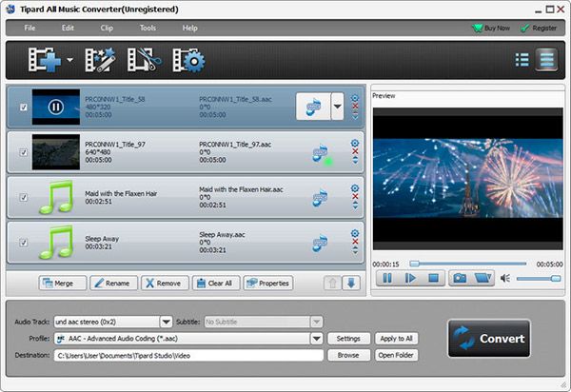Click the Remove button
The width and height of the screenshot is (571, 392).
tap(165, 284)
